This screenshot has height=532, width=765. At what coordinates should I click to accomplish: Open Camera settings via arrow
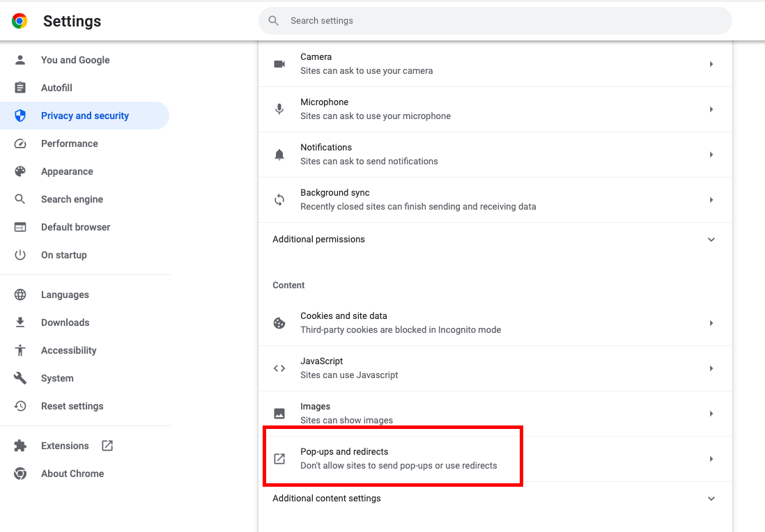coord(711,64)
